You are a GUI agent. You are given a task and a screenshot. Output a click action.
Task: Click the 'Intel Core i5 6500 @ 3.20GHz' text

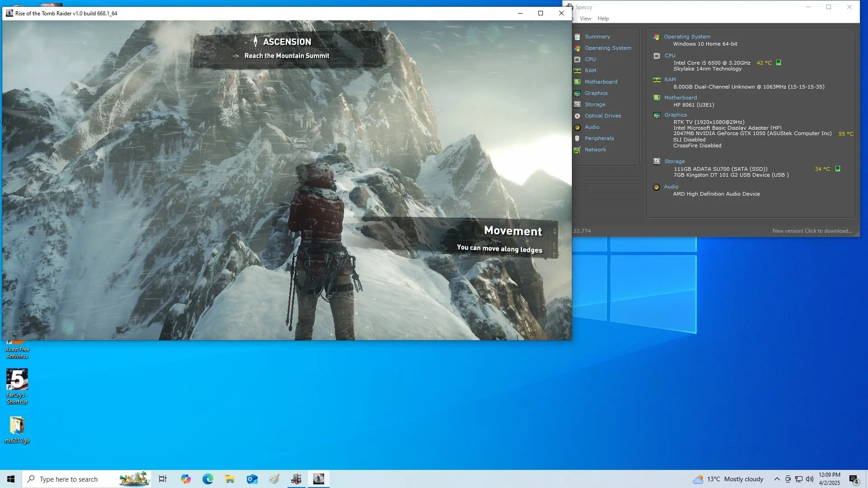tap(712, 63)
